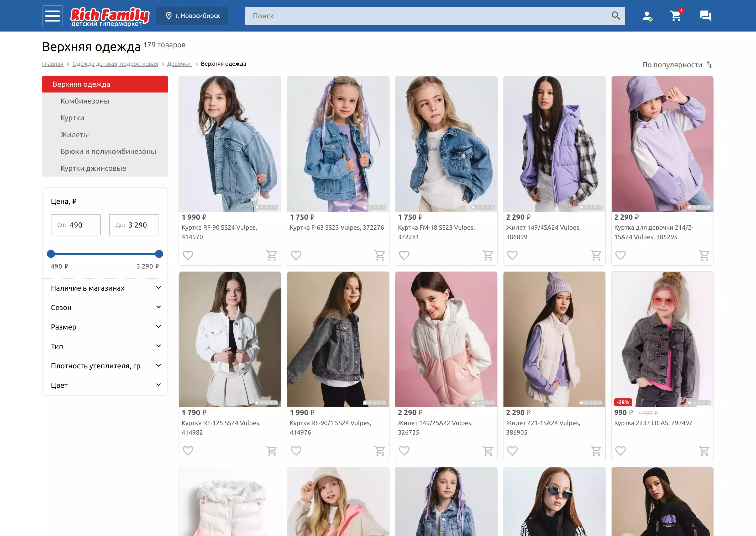Screen dimensions: 756x536
Task: Expand the Тип filter
Action: point(105,347)
